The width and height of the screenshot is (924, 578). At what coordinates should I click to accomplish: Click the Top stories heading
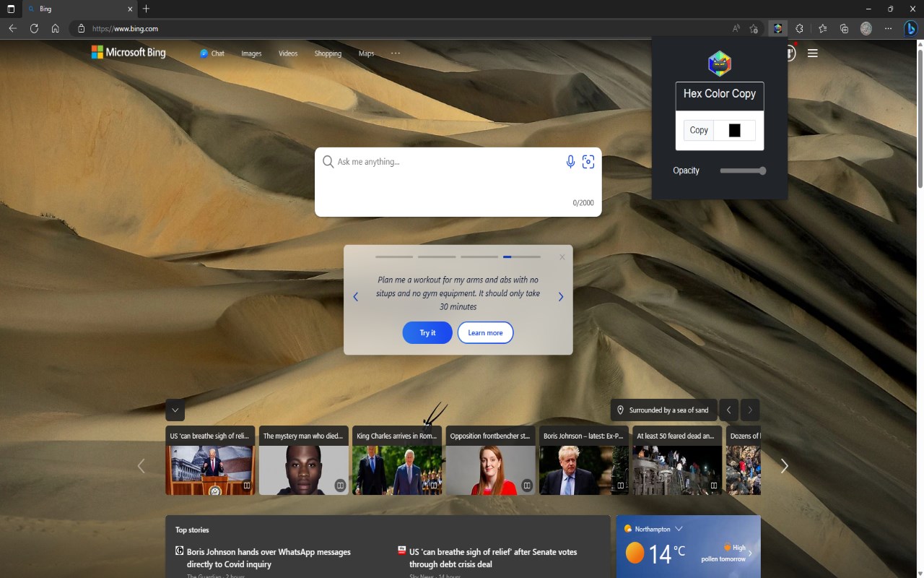click(x=192, y=530)
